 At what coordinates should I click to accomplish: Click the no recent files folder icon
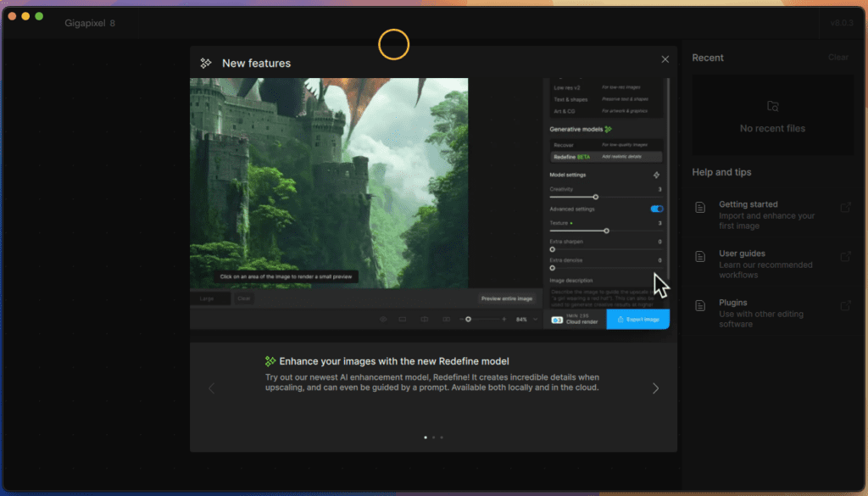coord(773,106)
